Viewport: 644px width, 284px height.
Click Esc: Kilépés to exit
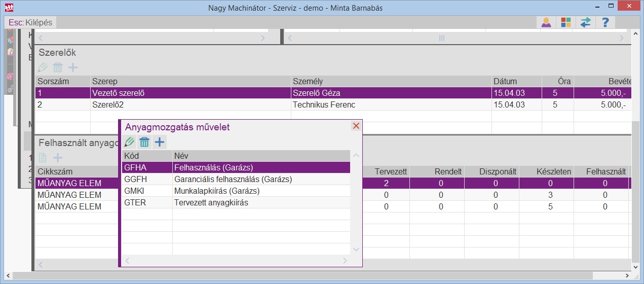pos(30,22)
